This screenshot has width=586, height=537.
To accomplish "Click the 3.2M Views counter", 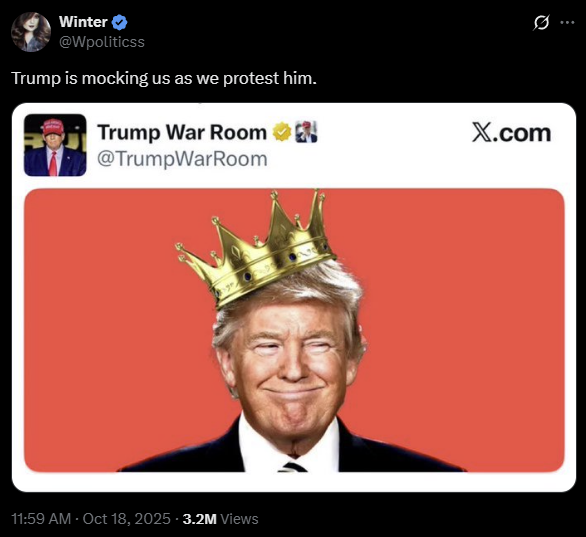I will pyautogui.click(x=220, y=519).
